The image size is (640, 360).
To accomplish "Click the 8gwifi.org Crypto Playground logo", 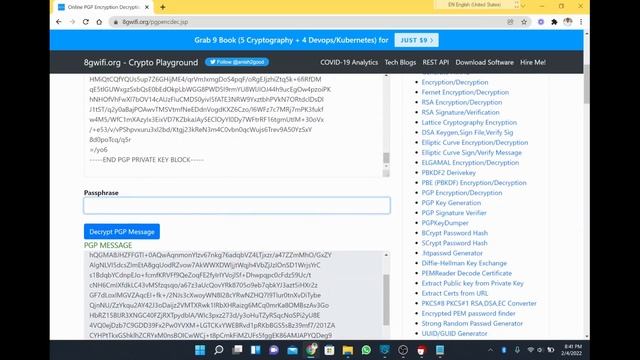I will tap(141, 62).
